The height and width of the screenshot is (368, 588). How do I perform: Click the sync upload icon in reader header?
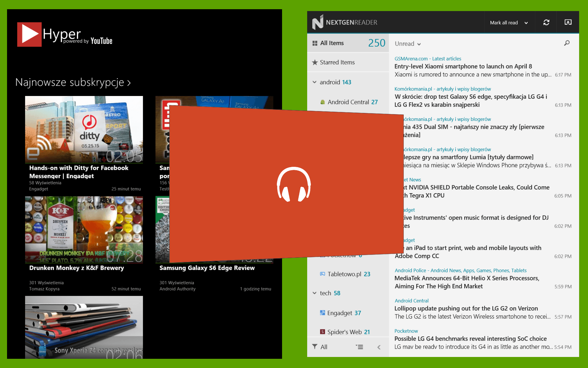click(x=568, y=22)
